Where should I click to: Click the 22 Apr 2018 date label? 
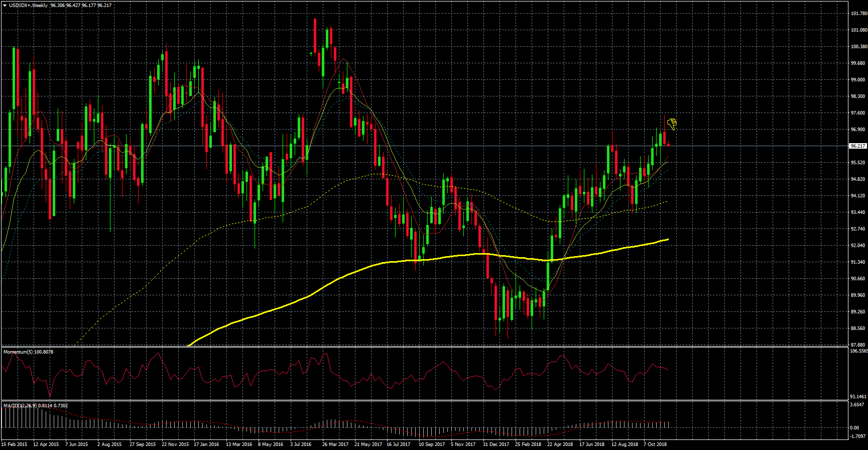pyautogui.click(x=560, y=444)
